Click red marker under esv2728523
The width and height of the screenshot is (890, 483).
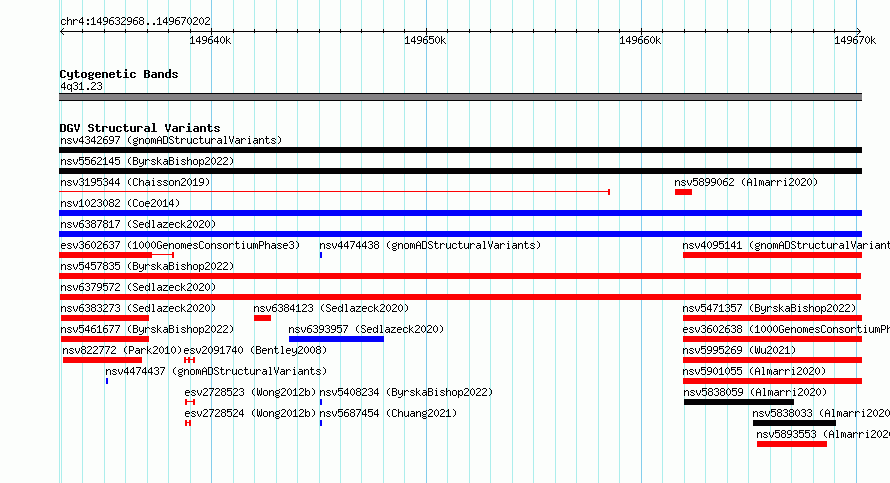[190, 402]
